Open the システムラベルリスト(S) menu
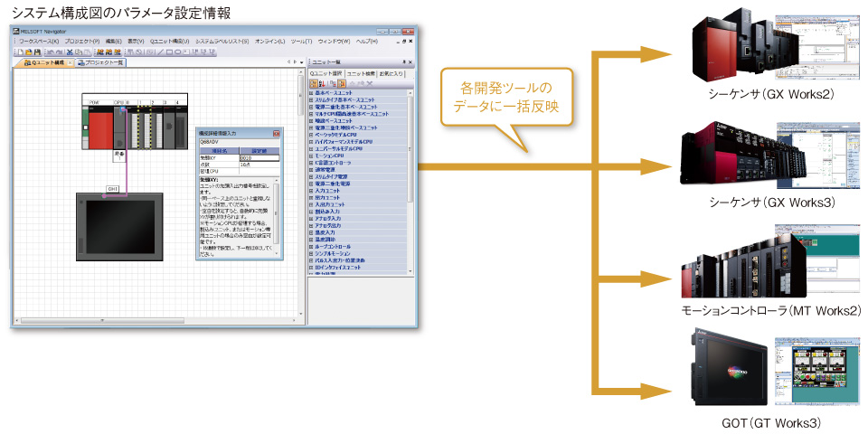 tap(222, 42)
